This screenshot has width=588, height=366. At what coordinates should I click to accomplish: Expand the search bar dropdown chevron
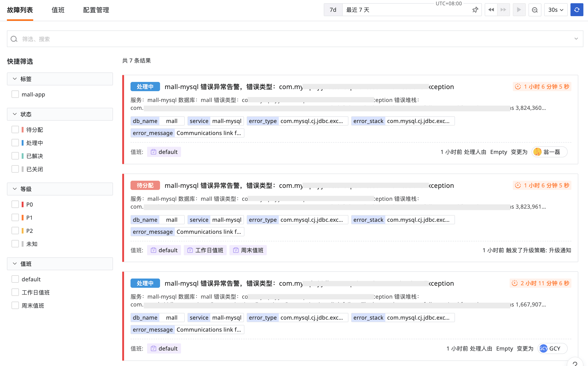576,39
